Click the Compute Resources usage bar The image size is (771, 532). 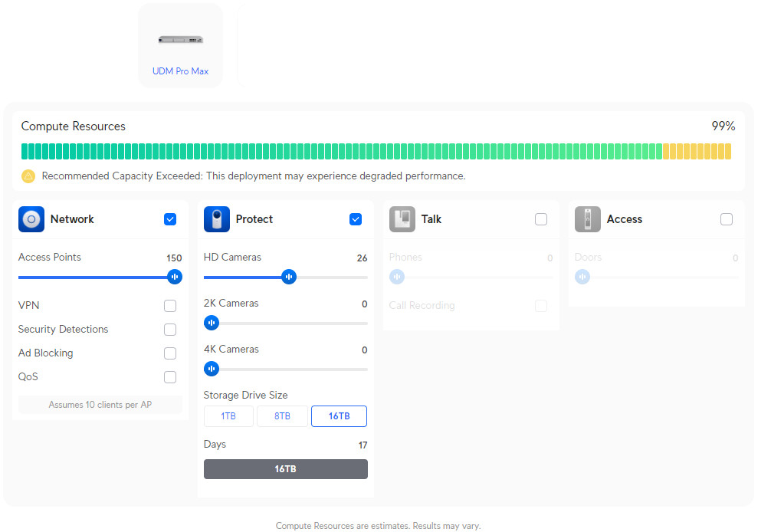pyautogui.click(x=376, y=152)
